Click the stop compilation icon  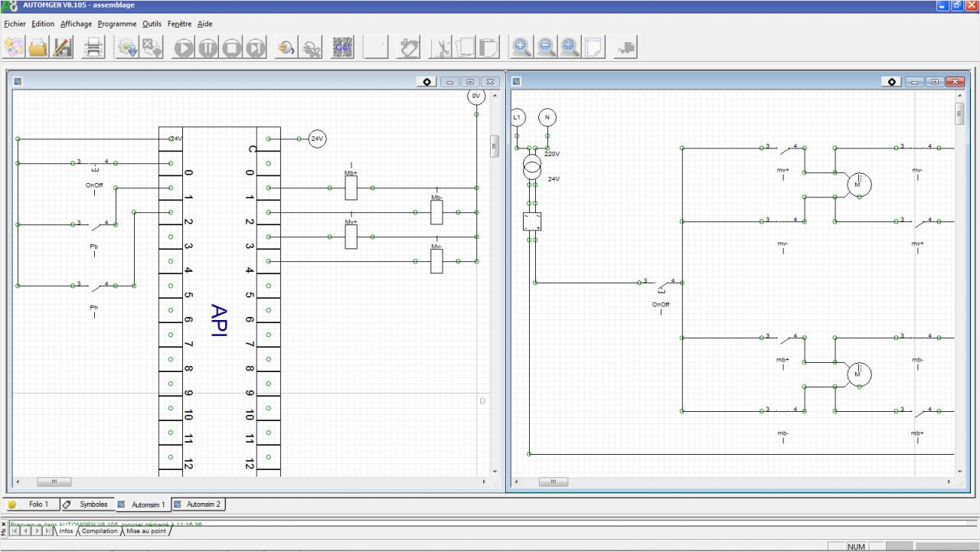[152, 47]
